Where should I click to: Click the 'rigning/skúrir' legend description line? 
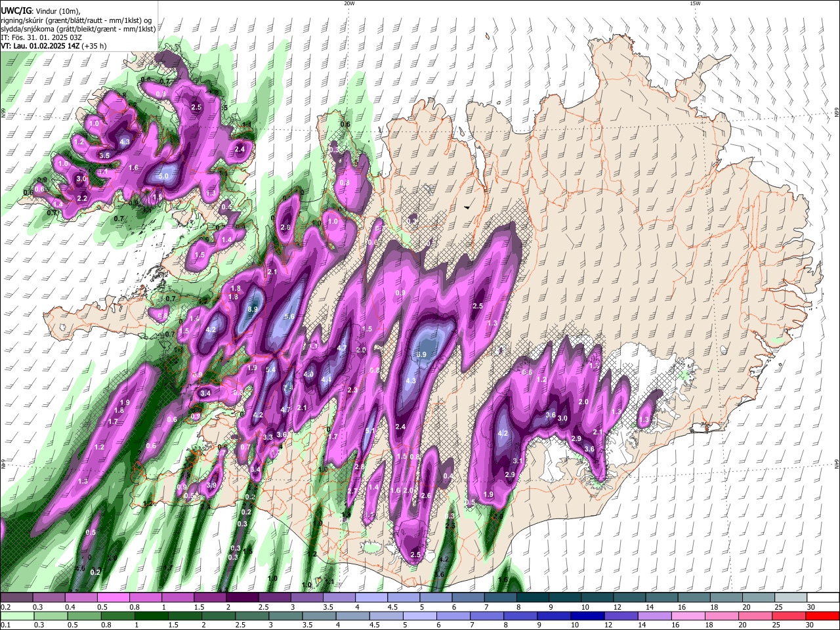[76, 20]
